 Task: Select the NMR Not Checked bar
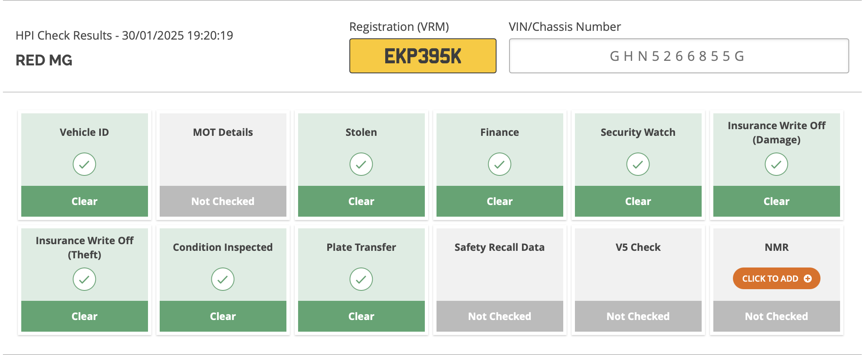pos(777,316)
